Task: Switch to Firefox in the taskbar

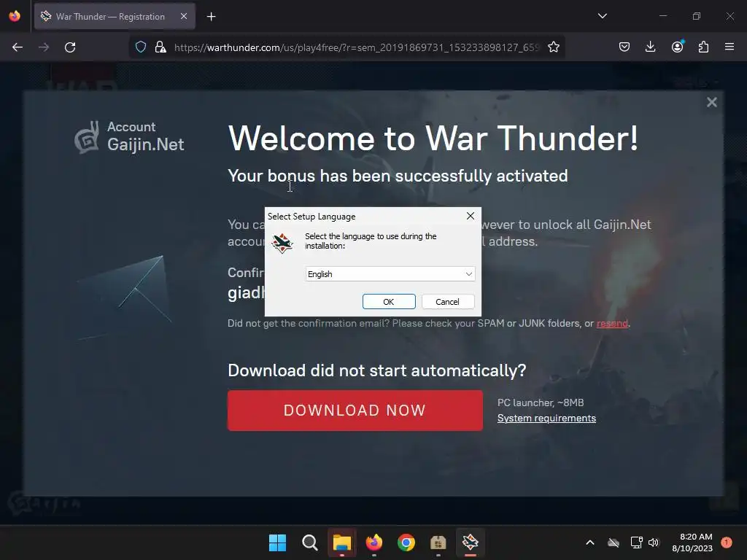Action: point(374,542)
